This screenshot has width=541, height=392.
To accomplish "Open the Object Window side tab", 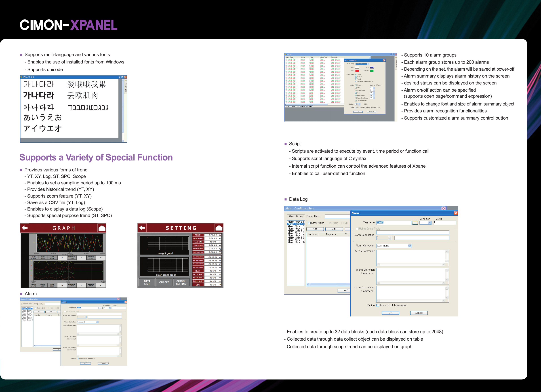I will (x=396, y=63).
